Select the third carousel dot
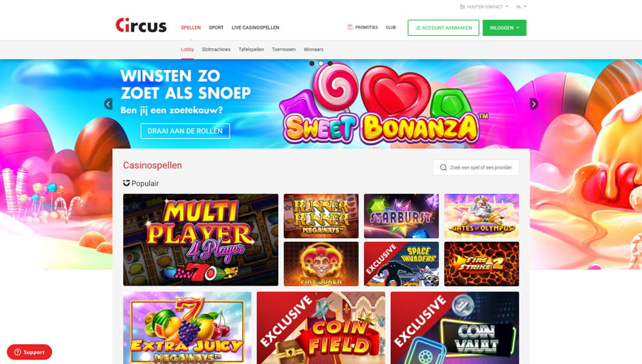Image resolution: width=642 pixels, height=364 pixels. click(x=329, y=64)
